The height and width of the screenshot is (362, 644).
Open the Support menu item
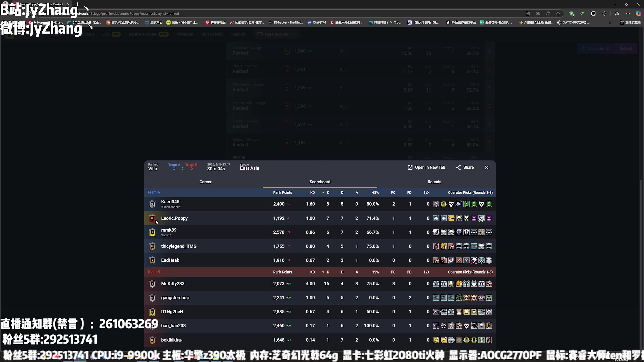pyautogui.click(x=238, y=34)
